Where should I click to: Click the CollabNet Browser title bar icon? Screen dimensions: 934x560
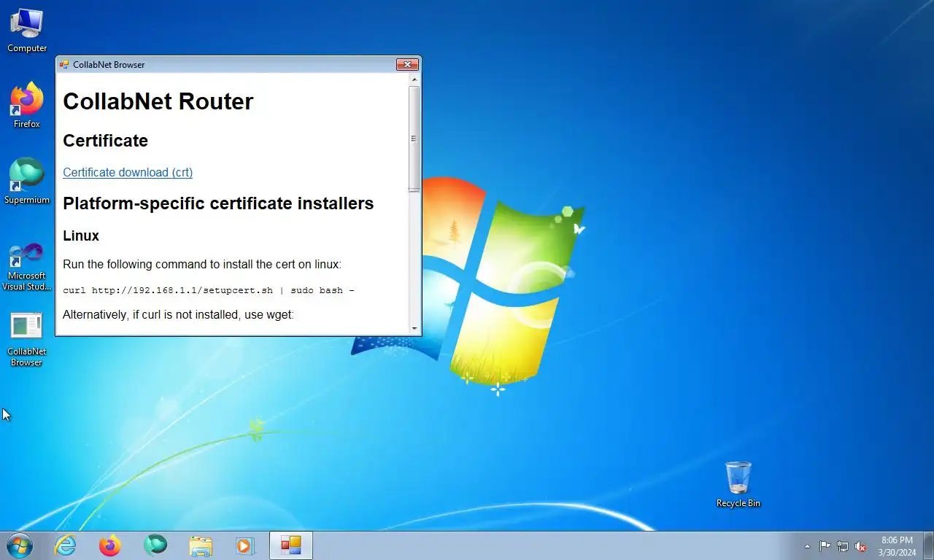click(x=64, y=65)
